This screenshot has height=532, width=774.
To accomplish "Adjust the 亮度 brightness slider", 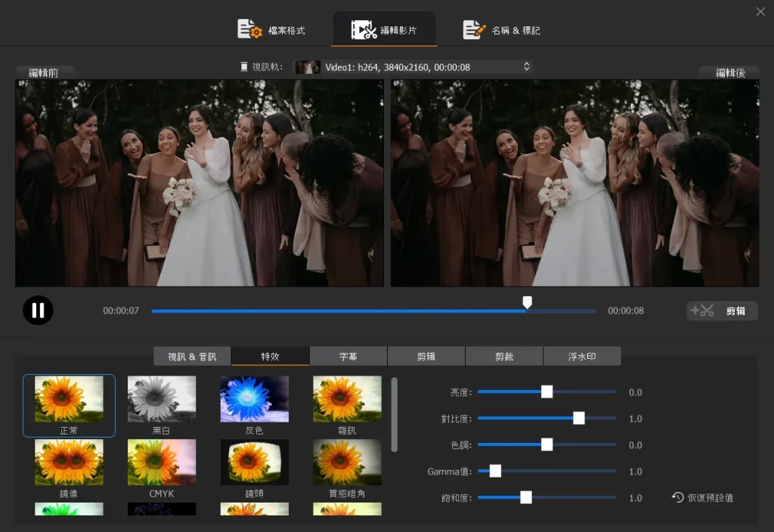I will [546, 392].
